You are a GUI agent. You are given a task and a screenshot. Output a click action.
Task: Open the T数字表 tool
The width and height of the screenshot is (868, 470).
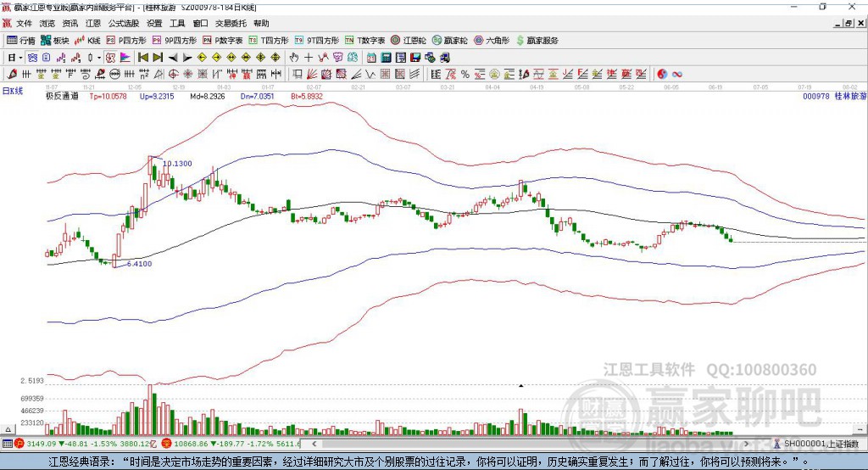(364, 41)
